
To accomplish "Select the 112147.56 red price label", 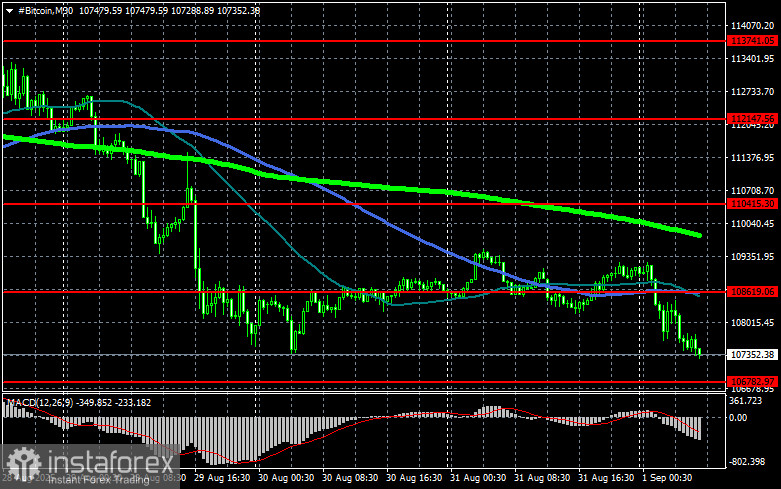I will (x=752, y=119).
